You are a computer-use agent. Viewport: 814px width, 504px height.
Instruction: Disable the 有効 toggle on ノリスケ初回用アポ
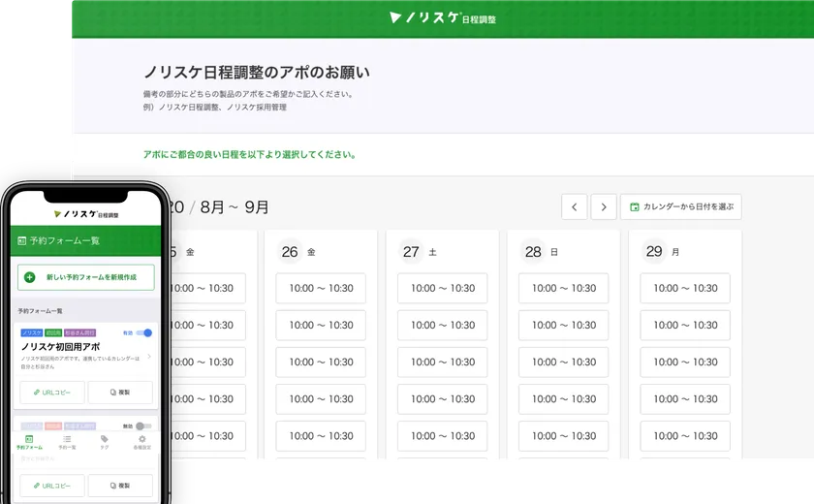point(145,332)
